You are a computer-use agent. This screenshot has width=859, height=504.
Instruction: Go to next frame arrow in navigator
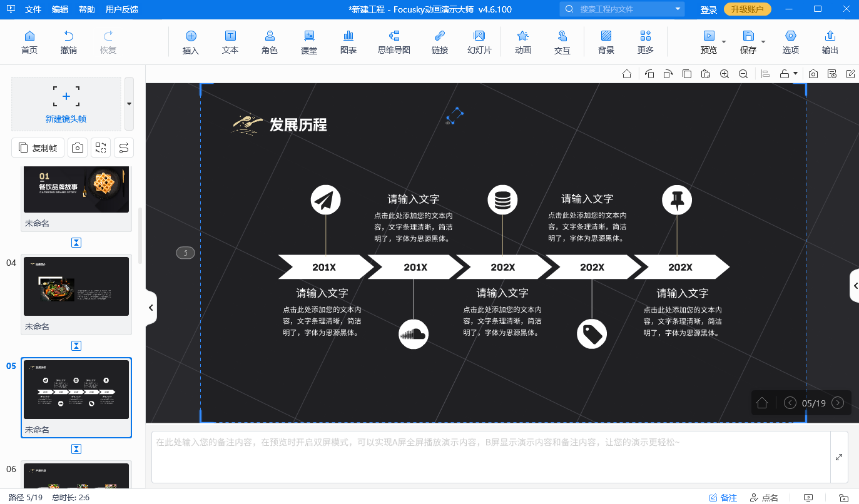click(838, 403)
